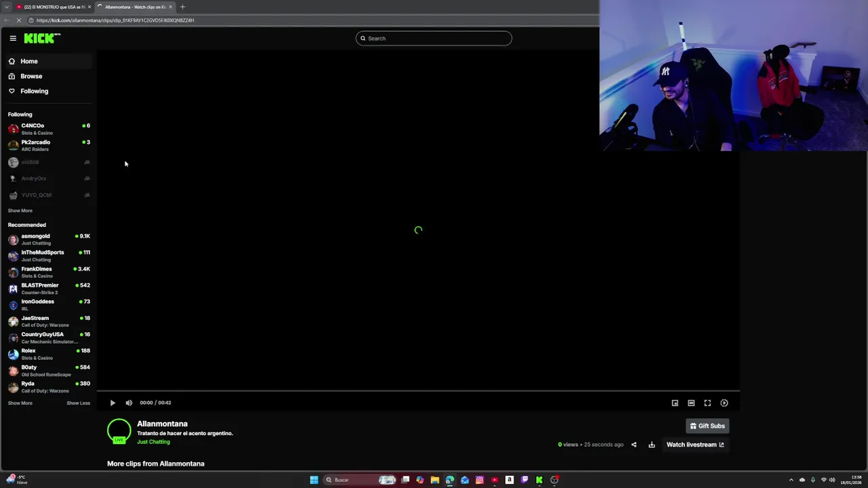868x488 pixels.
Task: Share this clip via share icon
Action: pyautogui.click(x=634, y=445)
